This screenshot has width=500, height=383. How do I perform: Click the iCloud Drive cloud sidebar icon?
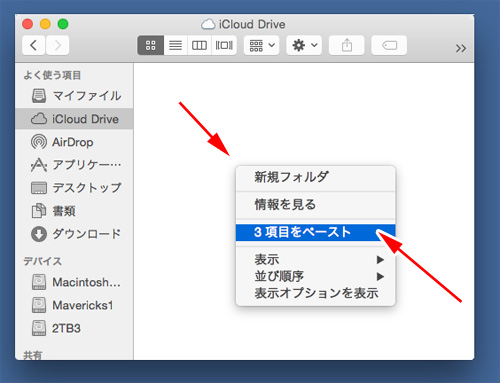[39, 119]
